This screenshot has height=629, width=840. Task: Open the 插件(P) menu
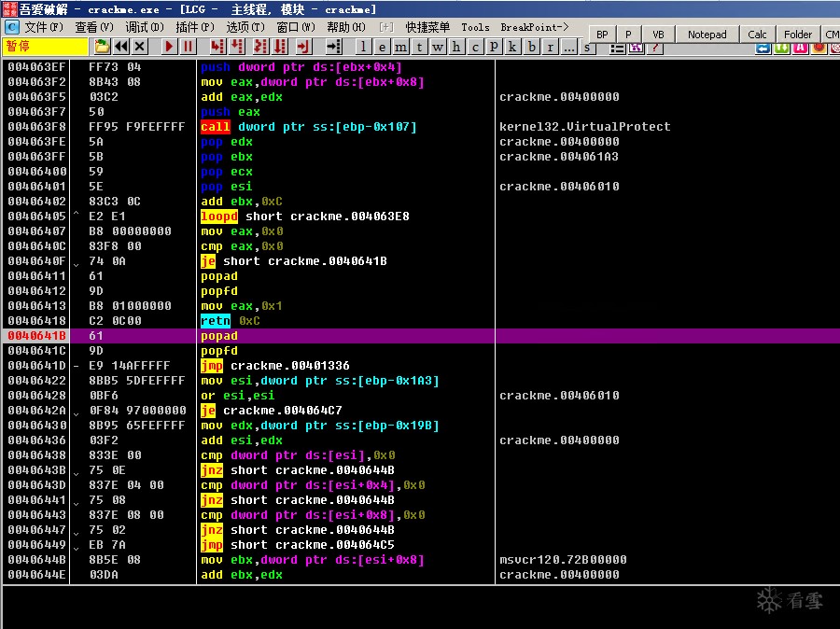(195, 27)
